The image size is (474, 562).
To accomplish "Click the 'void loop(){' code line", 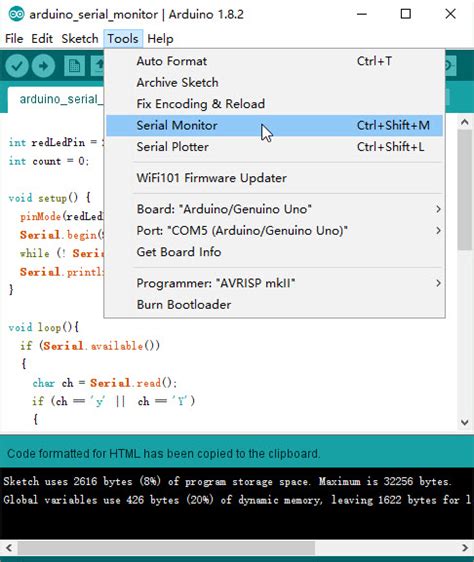I will click(43, 327).
